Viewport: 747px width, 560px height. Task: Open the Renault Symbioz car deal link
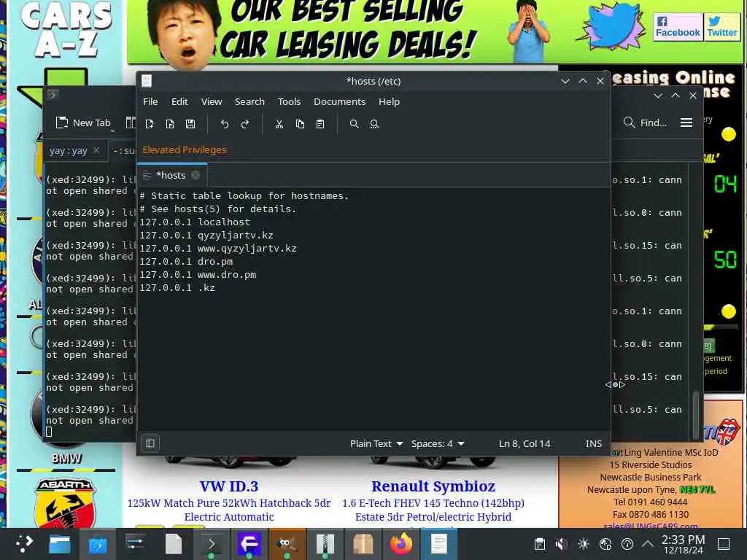(433, 486)
